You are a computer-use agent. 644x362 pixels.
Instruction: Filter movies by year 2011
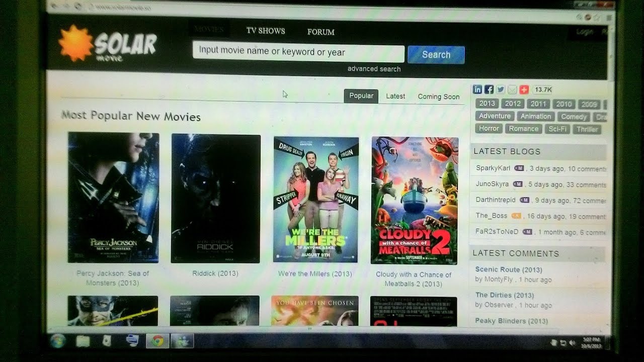click(x=538, y=104)
